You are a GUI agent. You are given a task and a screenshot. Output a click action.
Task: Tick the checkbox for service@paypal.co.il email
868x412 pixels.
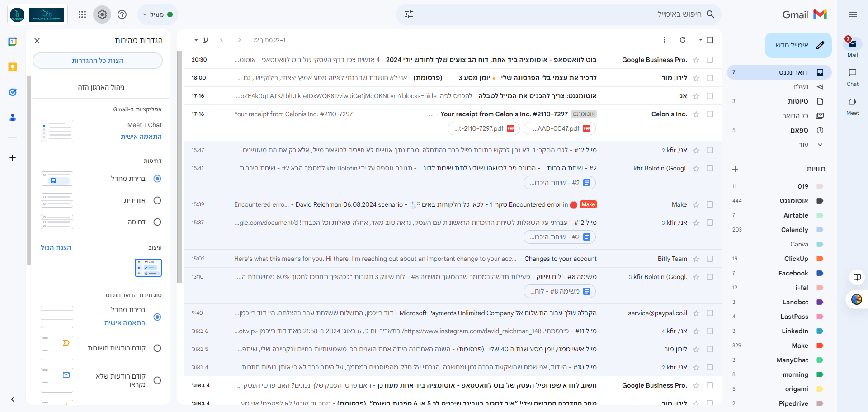point(710,313)
